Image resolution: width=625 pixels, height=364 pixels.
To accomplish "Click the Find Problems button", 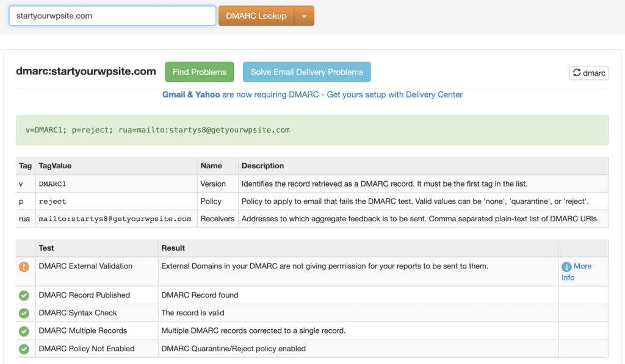I will tap(199, 71).
